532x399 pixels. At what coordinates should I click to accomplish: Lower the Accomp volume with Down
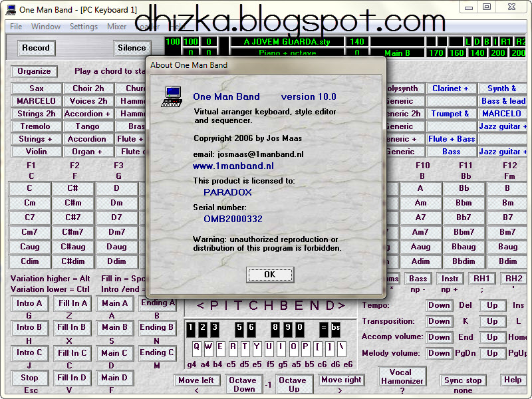[439, 337]
